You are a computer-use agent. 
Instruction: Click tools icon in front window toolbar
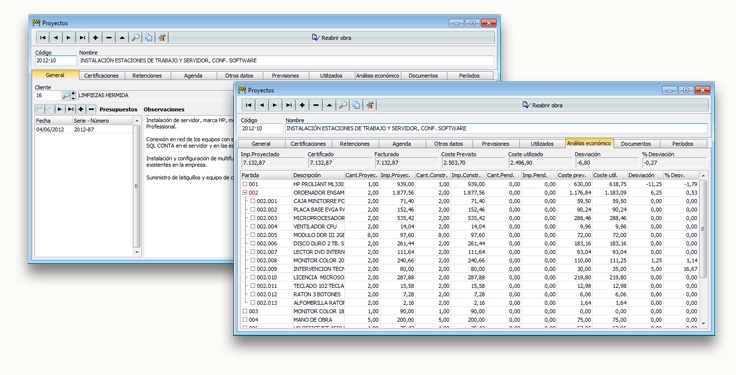point(370,106)
